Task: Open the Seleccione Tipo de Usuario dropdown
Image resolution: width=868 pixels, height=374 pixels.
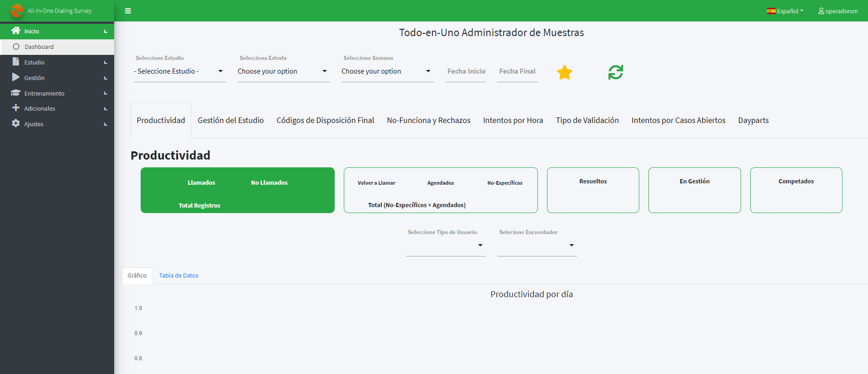Action: [446, 246]
